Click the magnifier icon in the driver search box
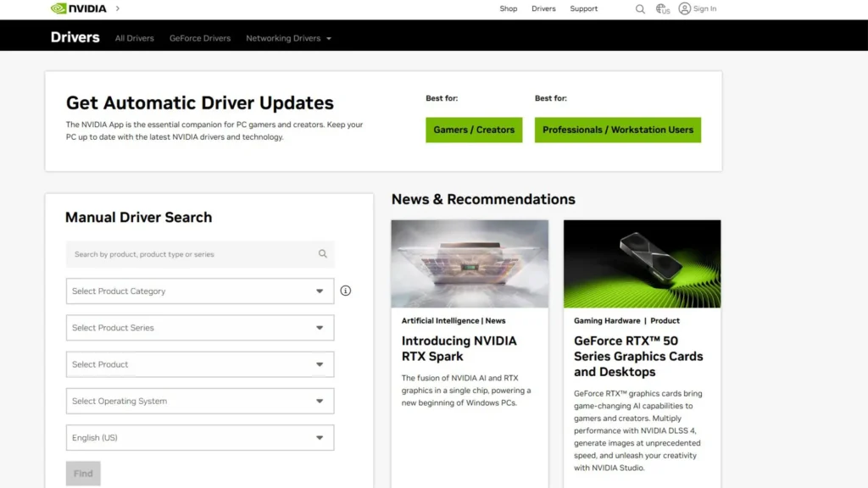The height and width of the screenshot is (488, 868). pyautogui.click(x=323, y=254)
